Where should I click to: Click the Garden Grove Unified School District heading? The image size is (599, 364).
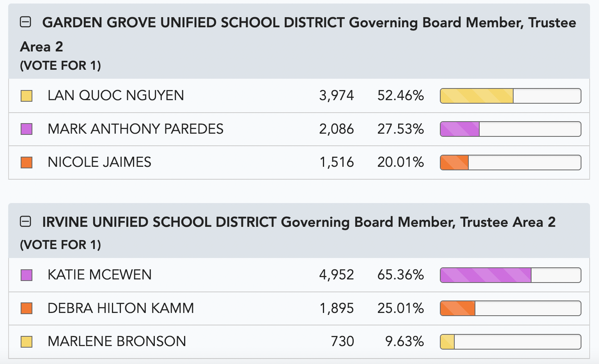coord(298,35)
